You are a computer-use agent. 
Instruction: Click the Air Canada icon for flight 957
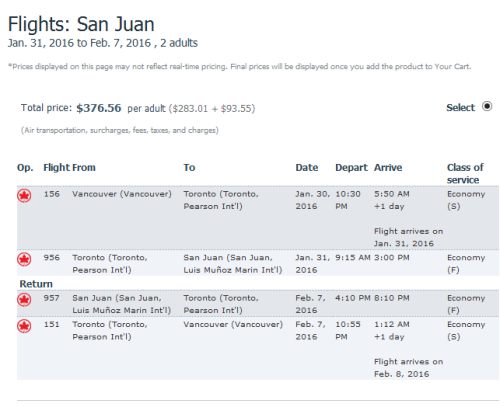tap(24, 299)
